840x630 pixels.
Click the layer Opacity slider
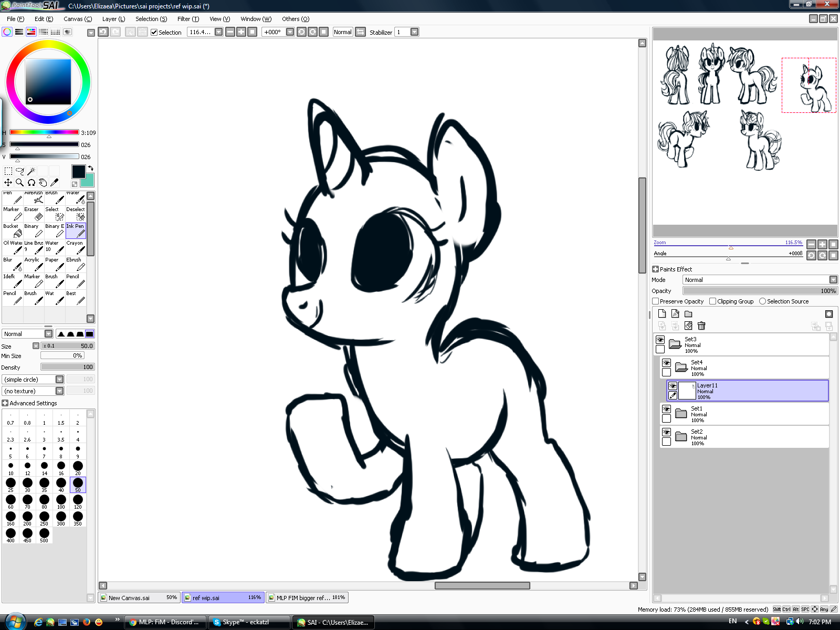[760, 291]
